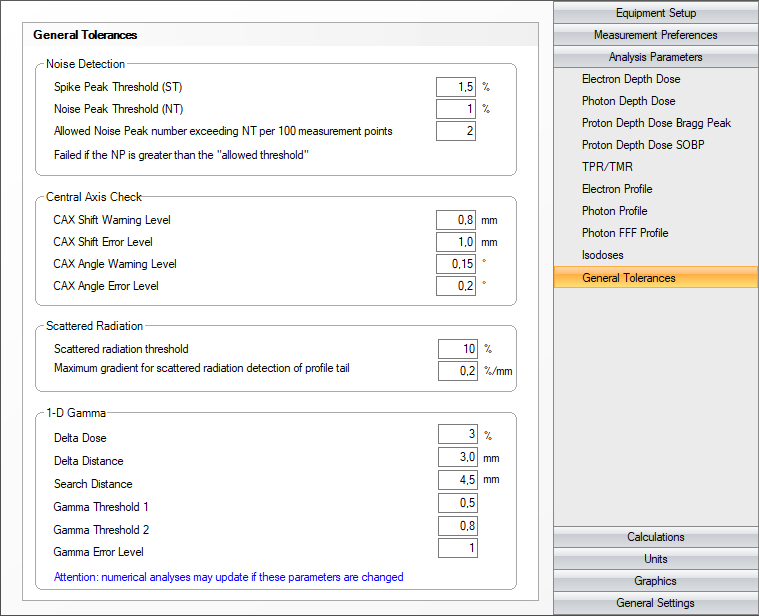Click the 'General Tolerances' panel heading
This screenshot has width=759, height=616.
click(x=85, y=35)
